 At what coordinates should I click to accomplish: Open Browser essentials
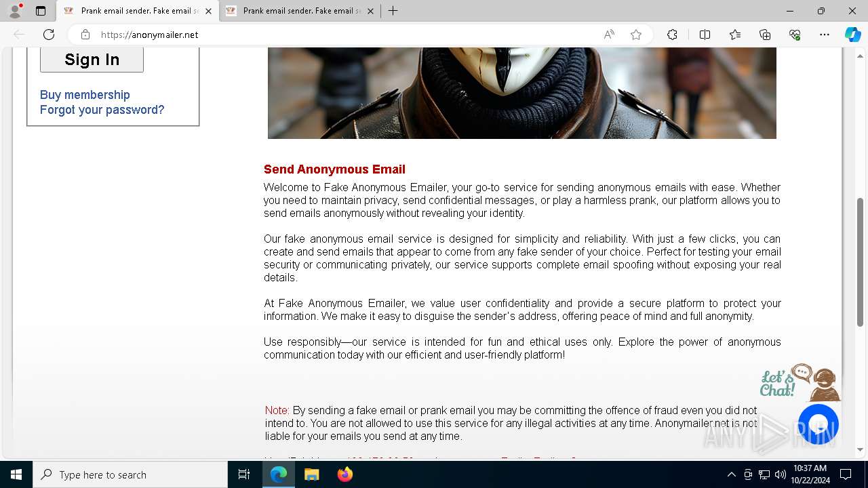click(795, 35)
